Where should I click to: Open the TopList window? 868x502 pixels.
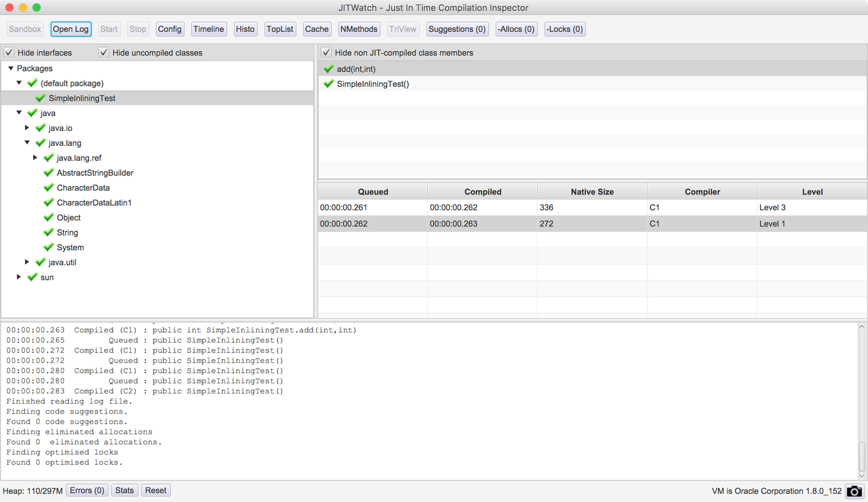[x=280, y=29]
